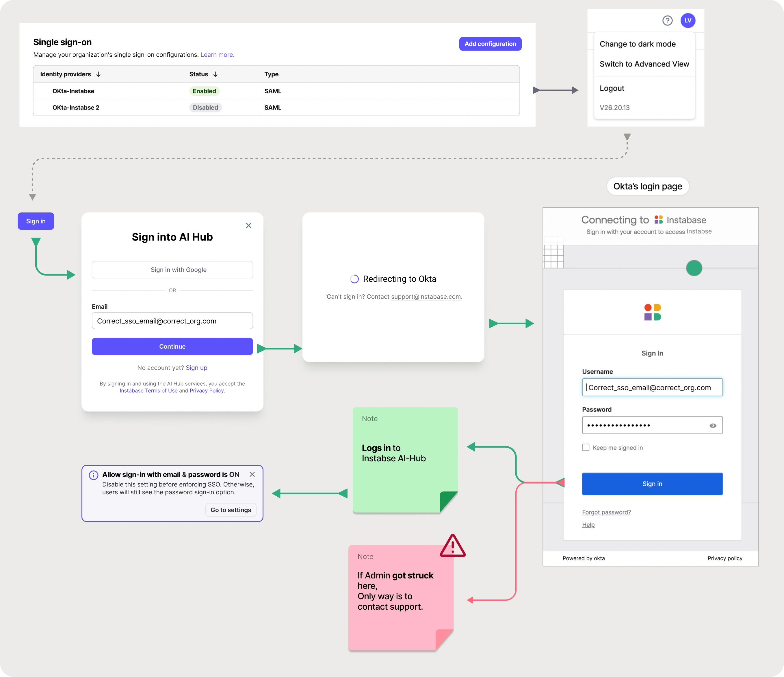Image resolution: width=784 pixels, height=677 pixels.
Task: Dismiss the email & password ON banner
Action: (252, 474)
